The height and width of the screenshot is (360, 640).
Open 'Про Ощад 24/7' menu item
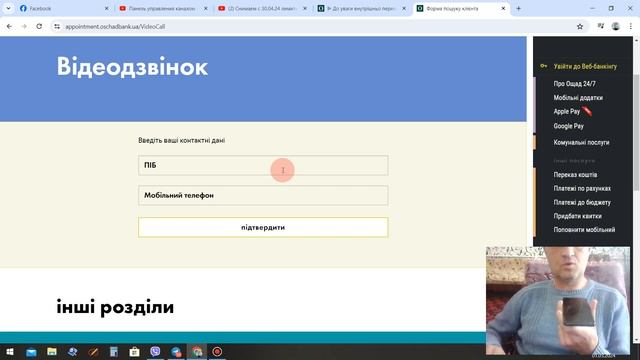[574, 84]
